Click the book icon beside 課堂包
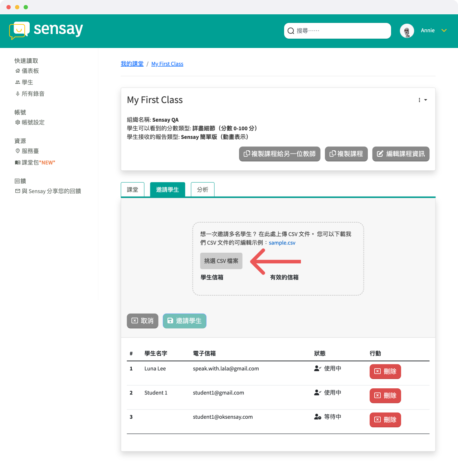This screenshot has height=476, width=458. 18,162
